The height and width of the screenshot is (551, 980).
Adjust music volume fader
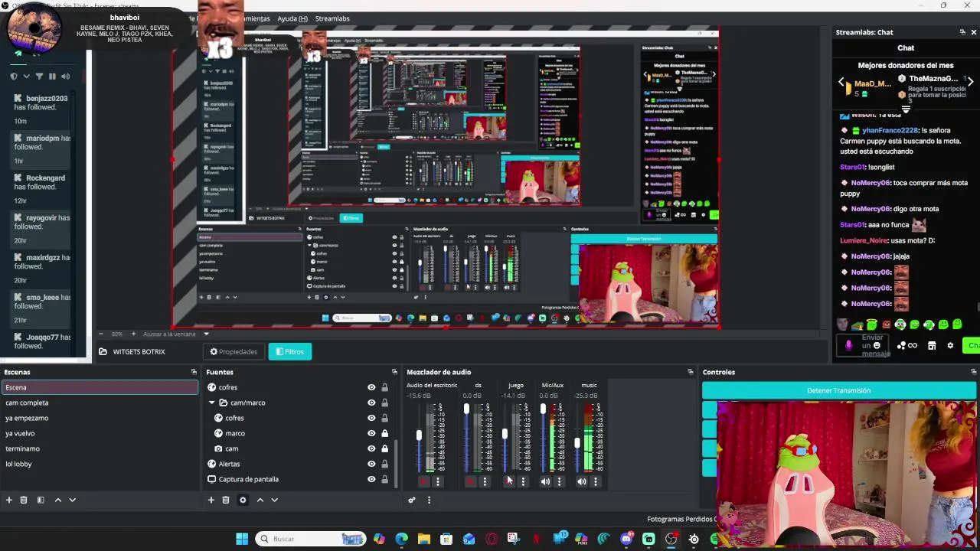pyautogui.click(x=577, y=443)
